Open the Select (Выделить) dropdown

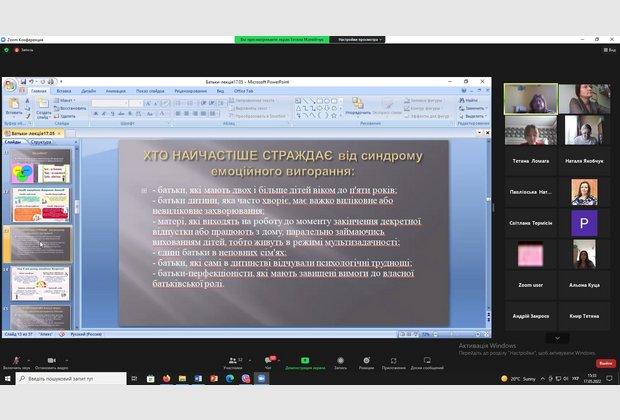(x=473, y=116)
